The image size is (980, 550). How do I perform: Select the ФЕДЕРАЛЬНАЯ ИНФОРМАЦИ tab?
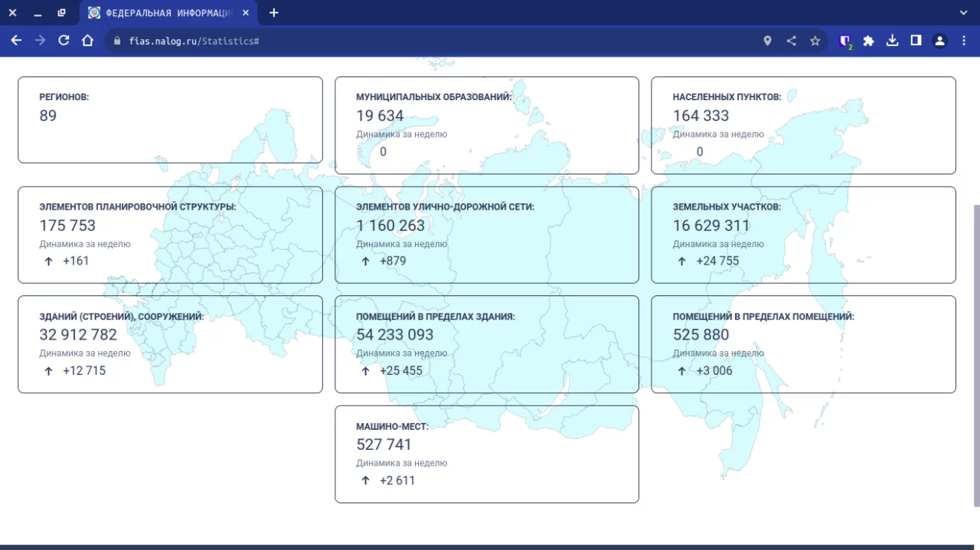click(168, 12)
